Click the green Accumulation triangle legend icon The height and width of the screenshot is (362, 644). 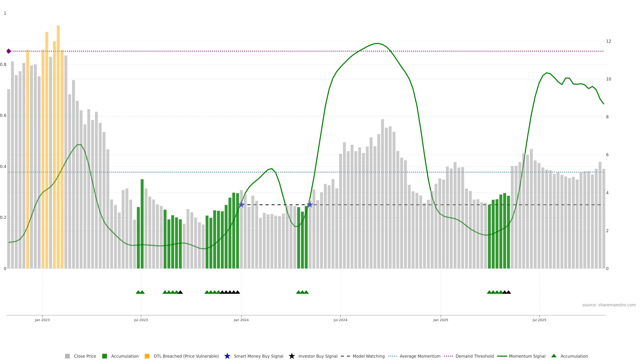pos(554,356)
